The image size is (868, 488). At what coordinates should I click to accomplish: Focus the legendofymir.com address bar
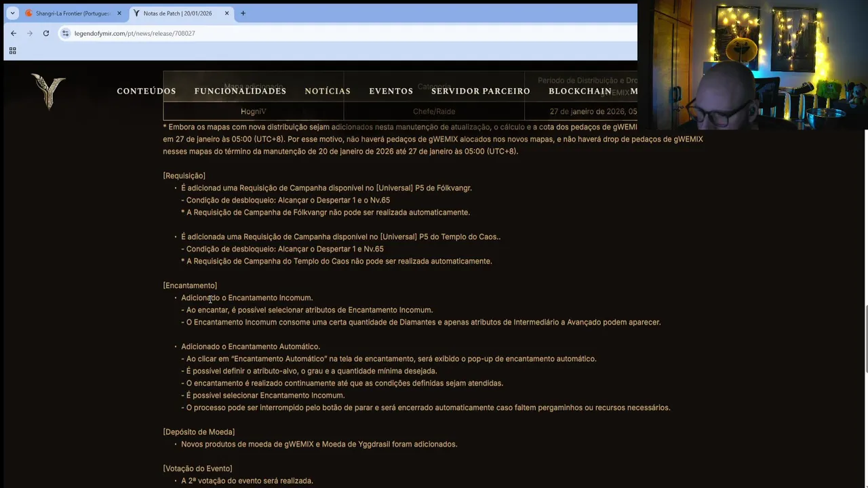pyautogui.click(x=346, y=33)
